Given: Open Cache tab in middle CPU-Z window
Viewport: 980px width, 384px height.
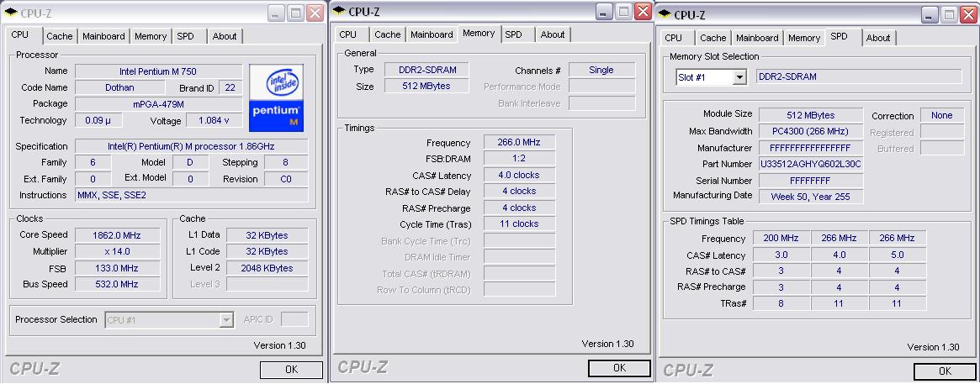Looking at the screenshot, I should click(388, 34).
